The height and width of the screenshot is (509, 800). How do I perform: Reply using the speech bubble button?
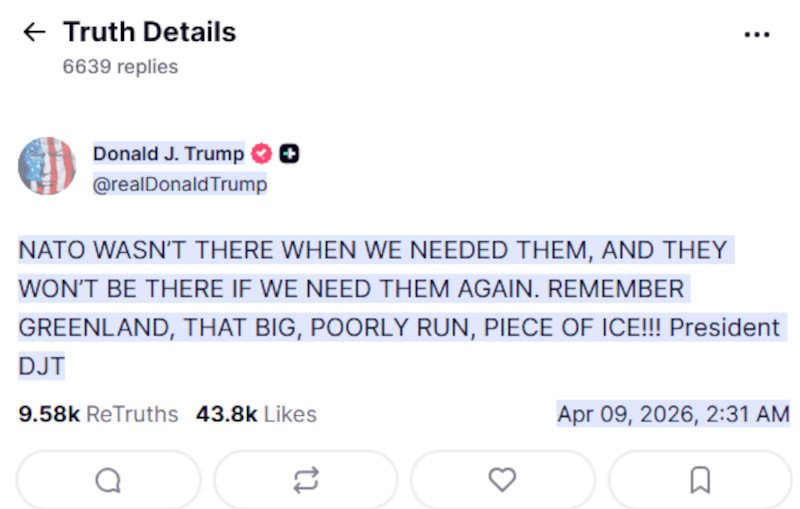[x=108, y=481]
